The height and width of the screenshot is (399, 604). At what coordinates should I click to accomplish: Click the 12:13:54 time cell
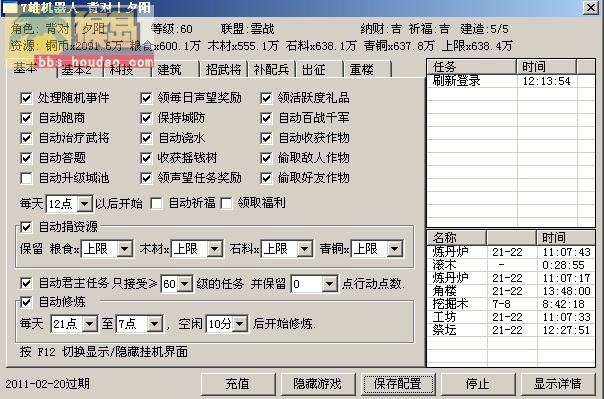(x=547, y=81)
